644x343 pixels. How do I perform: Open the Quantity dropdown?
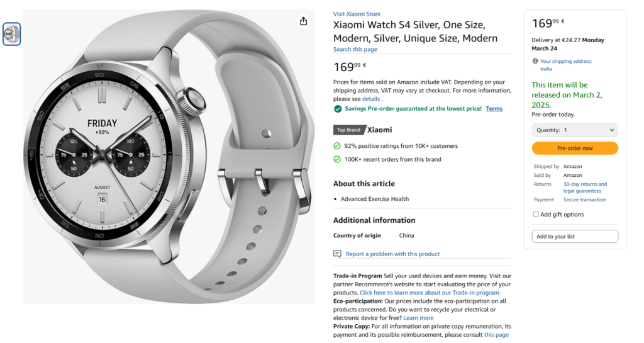(575, 130)
